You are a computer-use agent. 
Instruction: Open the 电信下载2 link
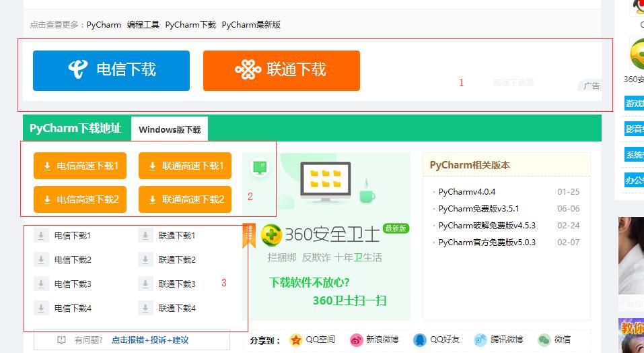click(73, 260)
